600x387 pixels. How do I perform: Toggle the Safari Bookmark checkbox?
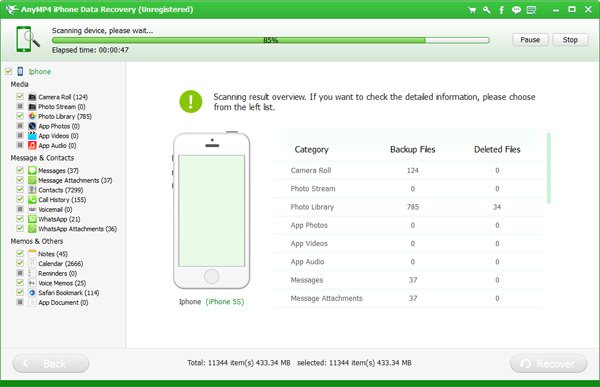(20, 292)
